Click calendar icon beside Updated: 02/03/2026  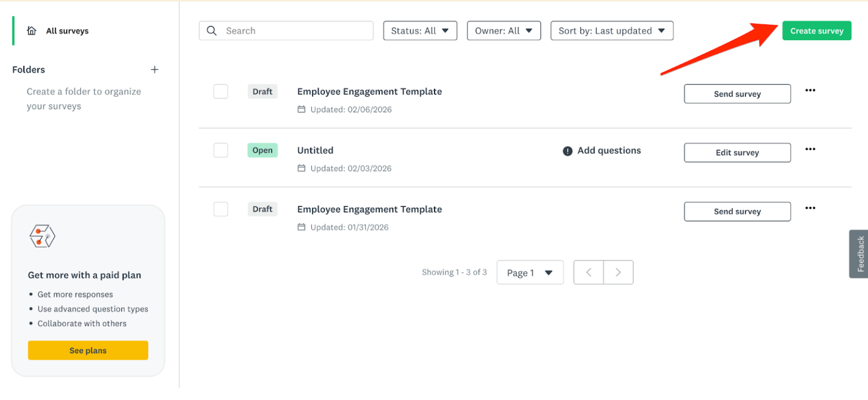click(301, 168)
